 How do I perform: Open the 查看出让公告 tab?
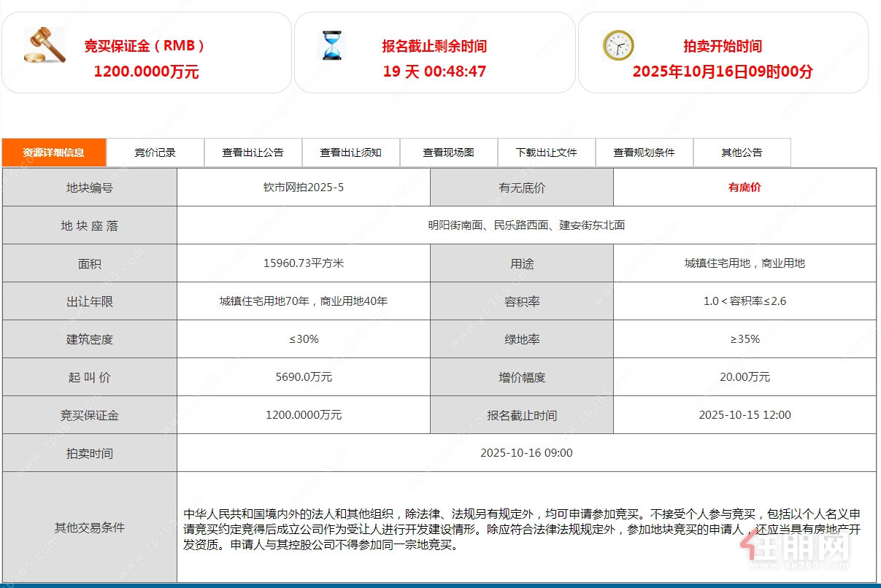point(253,152)
